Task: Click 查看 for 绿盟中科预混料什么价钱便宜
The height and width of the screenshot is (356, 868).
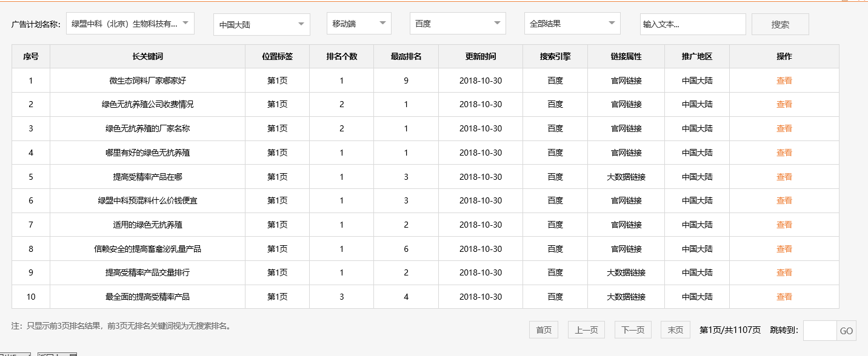Action: (x=784, y=200)
